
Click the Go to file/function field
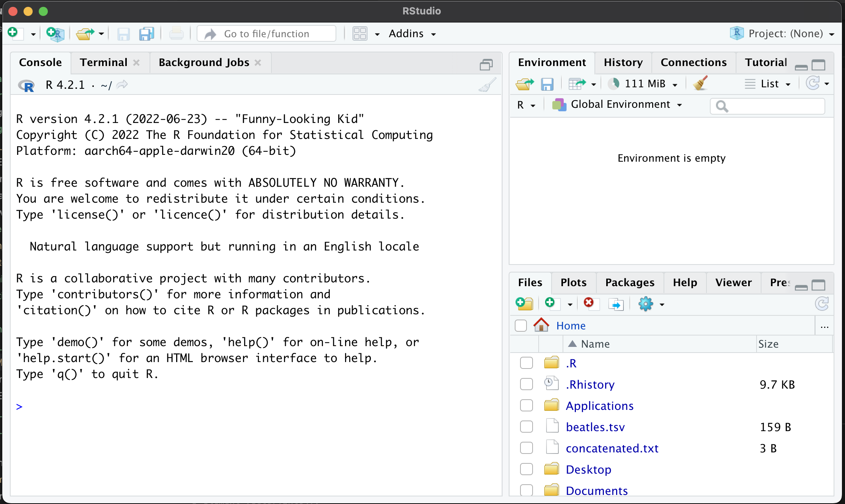(266, 34)
